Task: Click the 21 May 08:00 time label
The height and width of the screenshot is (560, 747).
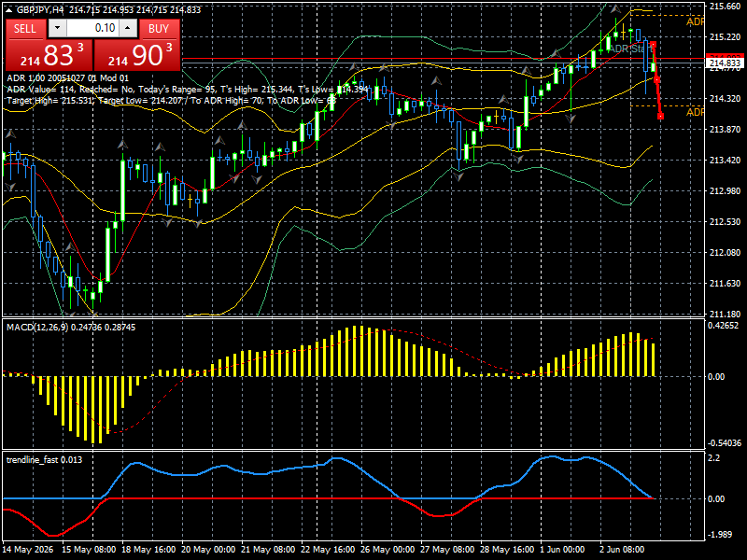Action: (268, 550)
